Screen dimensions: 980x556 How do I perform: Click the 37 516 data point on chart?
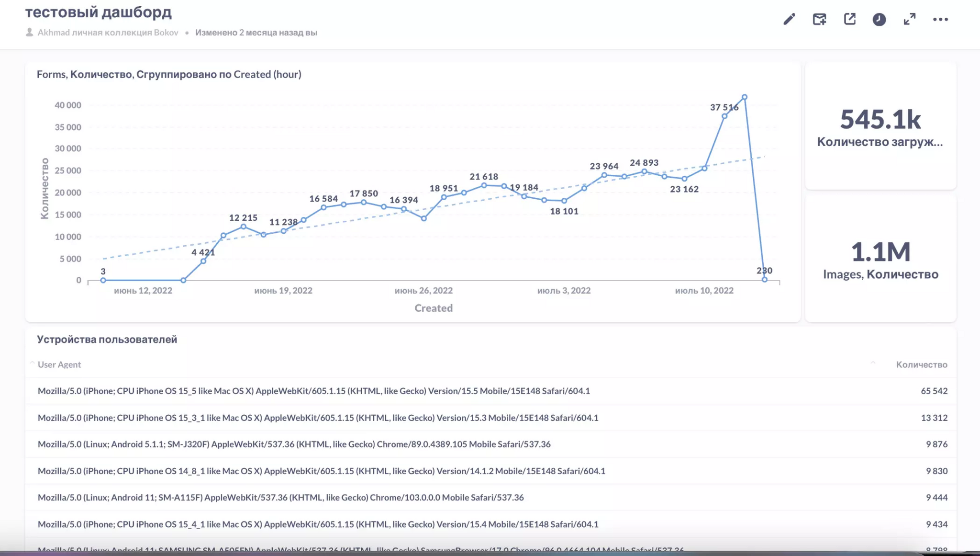tap(724, 116)
